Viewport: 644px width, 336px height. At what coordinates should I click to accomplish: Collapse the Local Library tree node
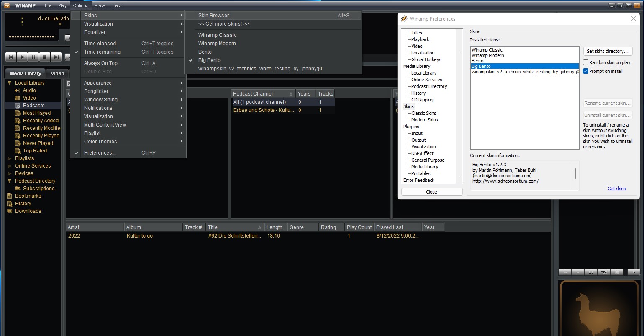tap(10, 83)
